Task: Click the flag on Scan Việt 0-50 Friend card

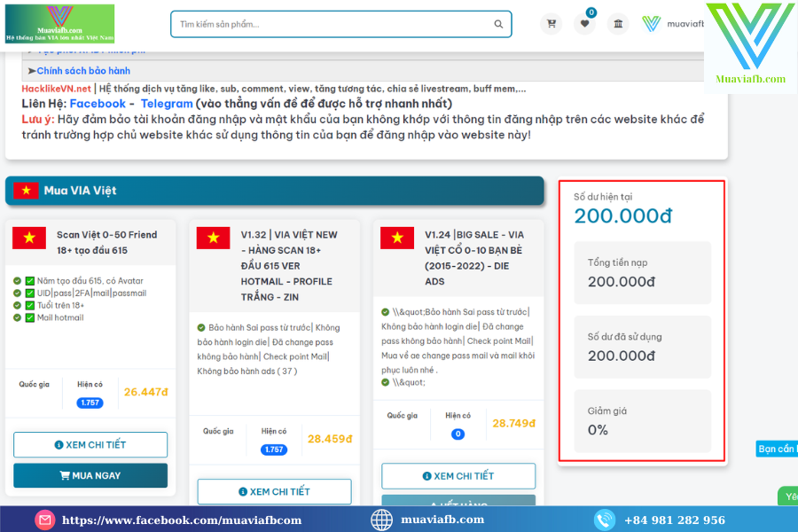Action: [29, 238]
